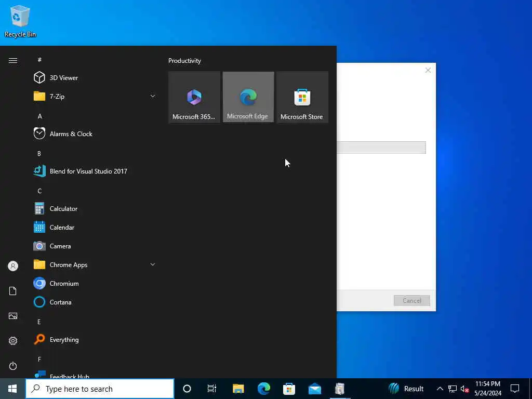This screenshot has width=532, height=399.
Task: Open Blend for Visual Studio 2017
Action: point(95,171)
